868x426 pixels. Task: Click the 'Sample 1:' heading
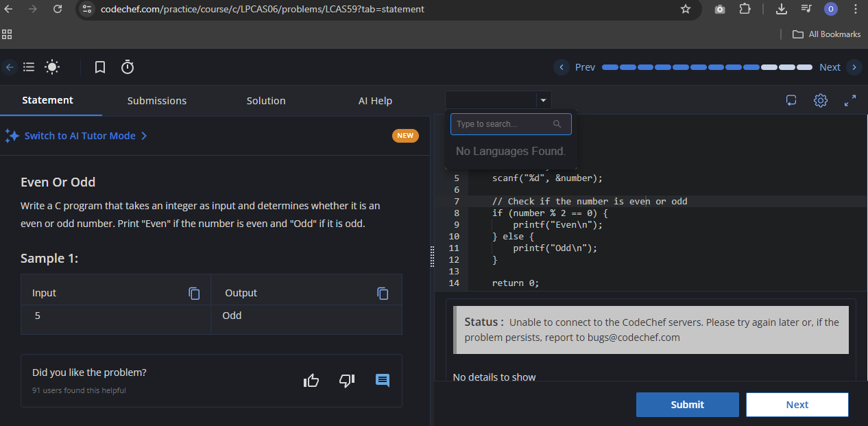point(49,259)
